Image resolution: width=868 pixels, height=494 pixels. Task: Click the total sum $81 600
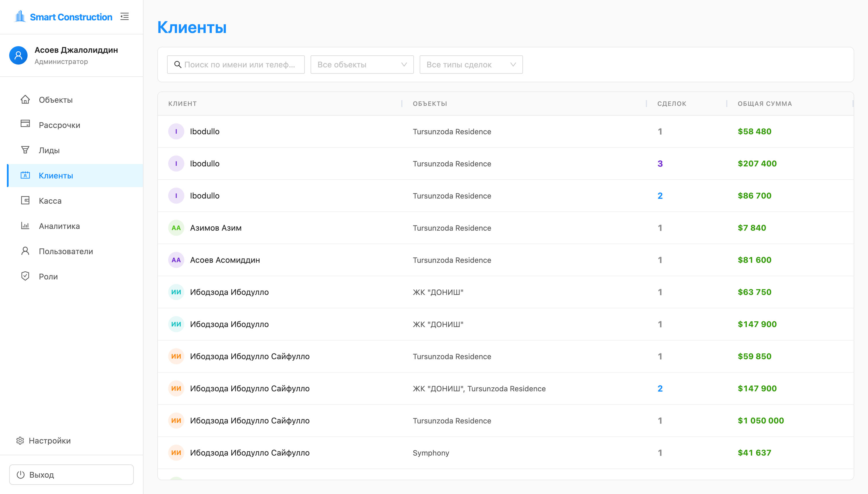click(754, 260)
